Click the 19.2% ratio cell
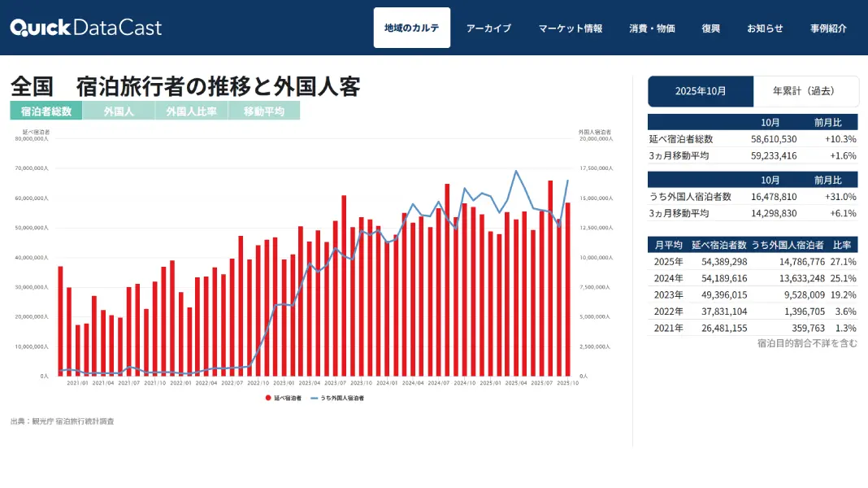The height and width of the screenshot is (488, 868). click(x=843, y=294)
